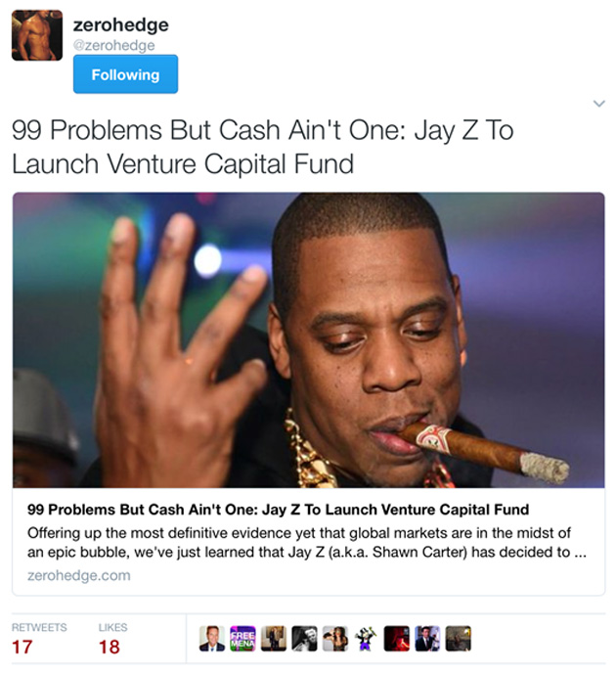616x673 pixels.
Task: Open the first liker avatar, a man in a suit
Action: click(x=212, y=639)
